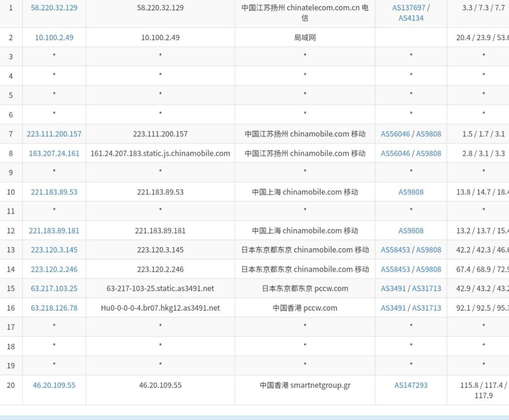The image size is (509, 420).
Task: Open IP link 63.217.103.25
Action: point(54,289)
